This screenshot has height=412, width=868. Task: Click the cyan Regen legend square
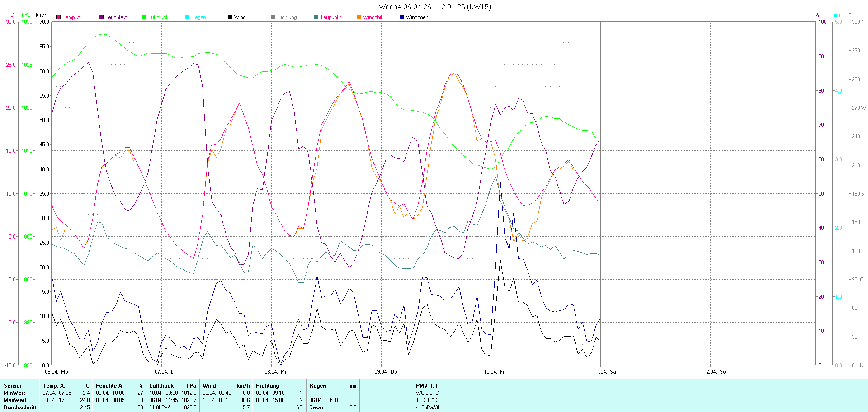[x=187, y=17]
